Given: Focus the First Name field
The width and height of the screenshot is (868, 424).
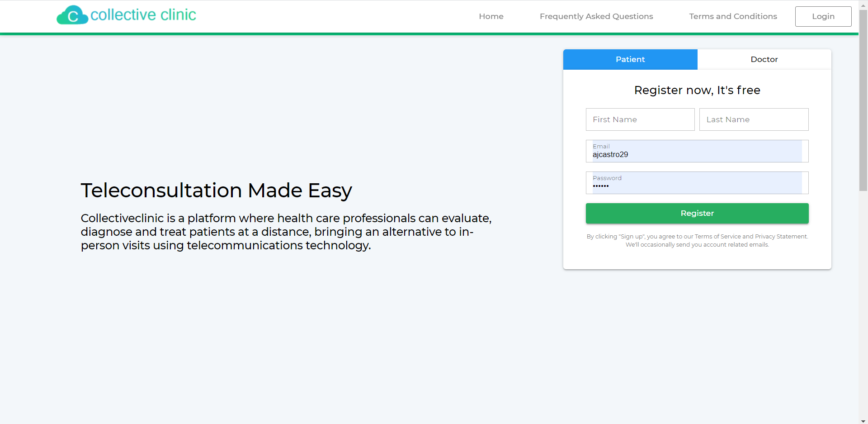Looking at the screenshot, I should tap(640, 119).
